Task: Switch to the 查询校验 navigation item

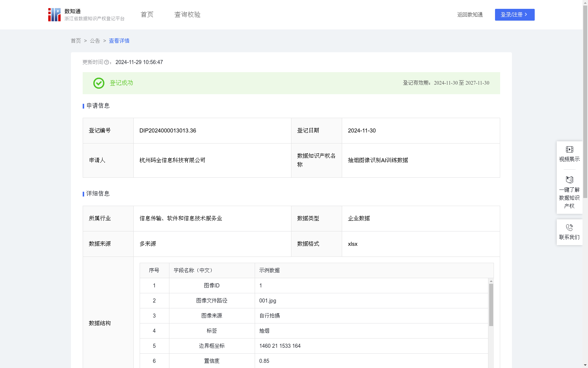Action: [x=187, y=14]
